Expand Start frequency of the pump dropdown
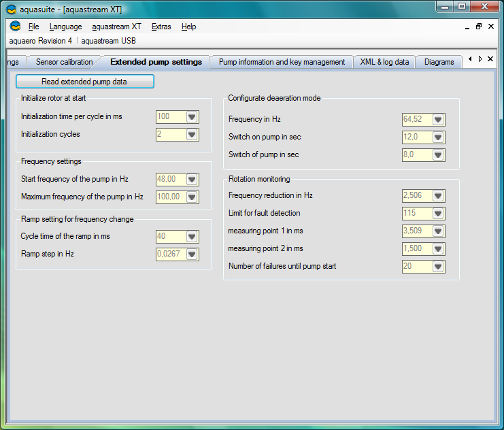The height and width of the screenshot is (430, 504). pyautogui.click(x=192, y=180)
